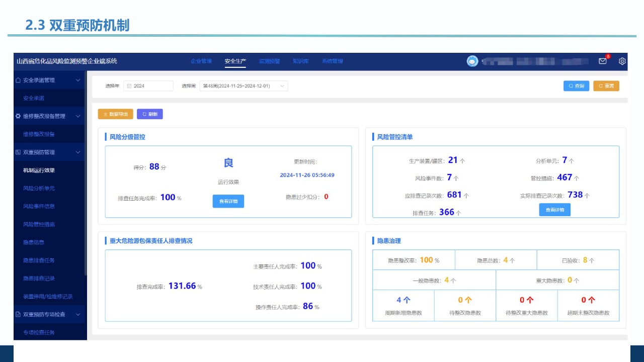Click the 维修整改报备管理 gear icon
The image size is (644, 362).
[x=18, y=116]
